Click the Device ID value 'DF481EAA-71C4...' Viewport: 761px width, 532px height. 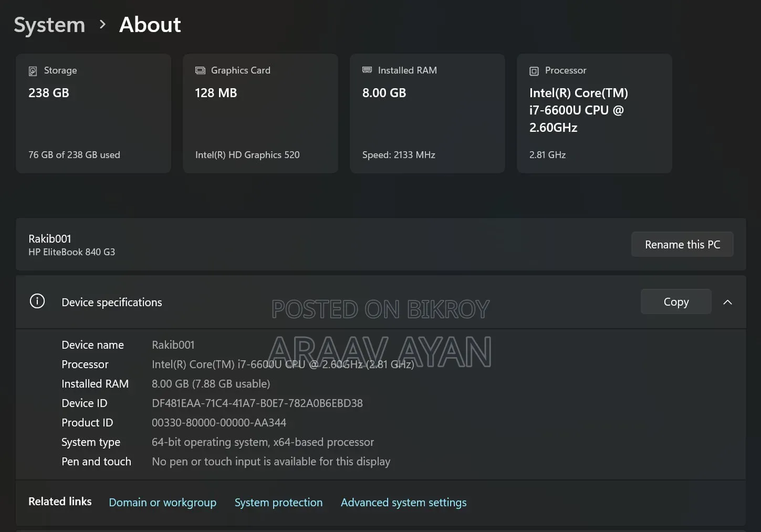[x=257, y=403]
